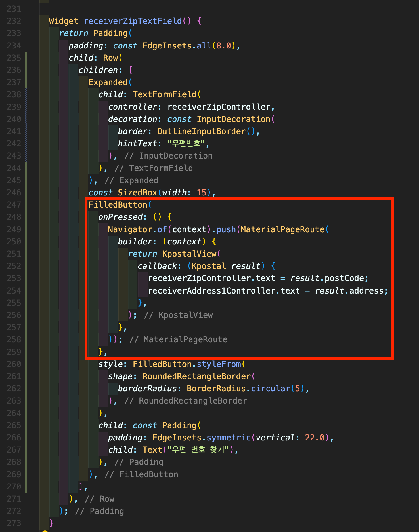Click the TextFormField constructor on line 238
The height and width of the screenshot is (532, 419).
[165, 94]
